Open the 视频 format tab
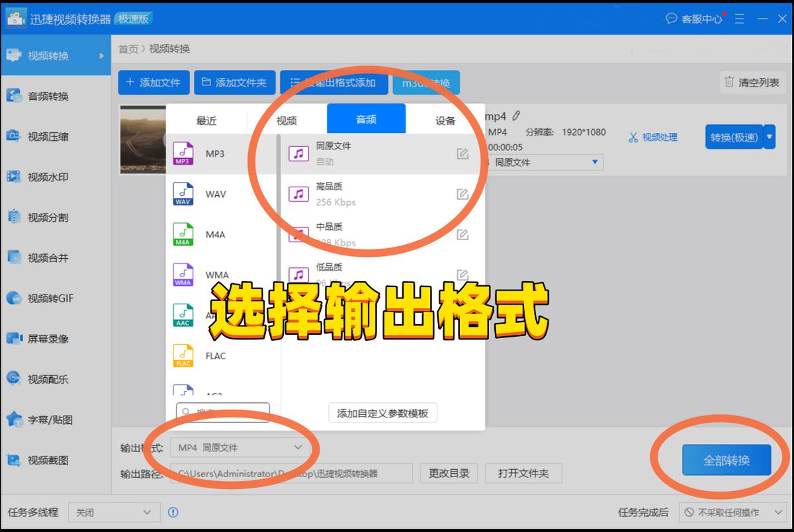This screenshot has height=532, width=794. 286,120
